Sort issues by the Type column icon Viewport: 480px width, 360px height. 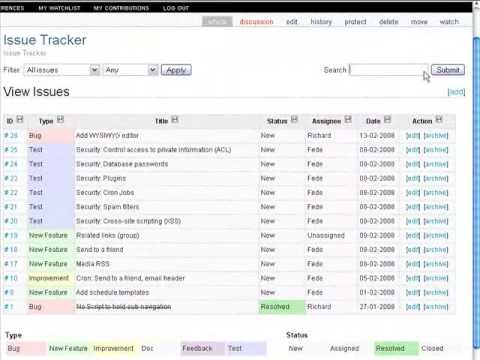click(x=60, y=119)
